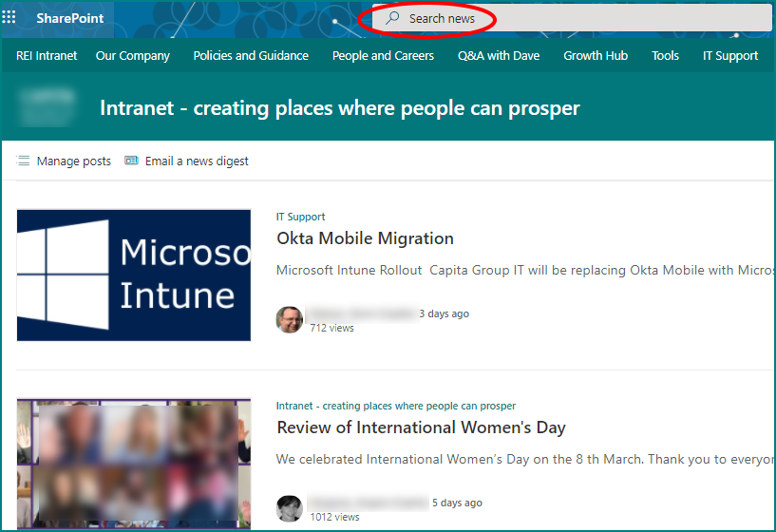This screenshot has width=776, height=532.
Task: Focus the Search news input field
Action: (572, 18)
